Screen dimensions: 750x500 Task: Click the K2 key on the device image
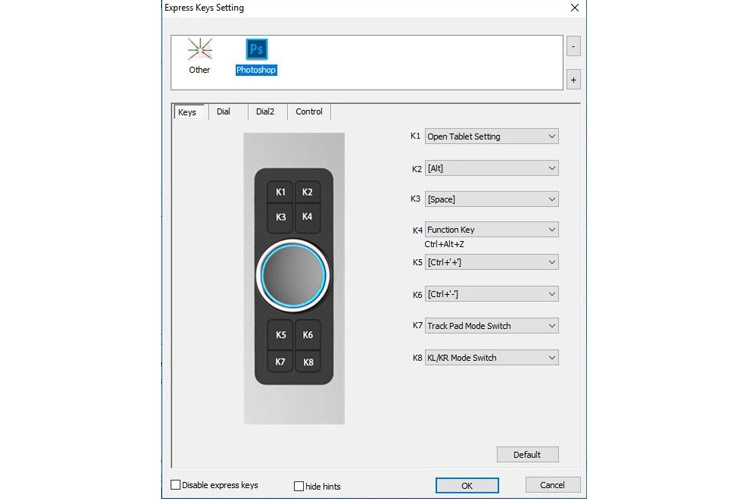(307, 192)
